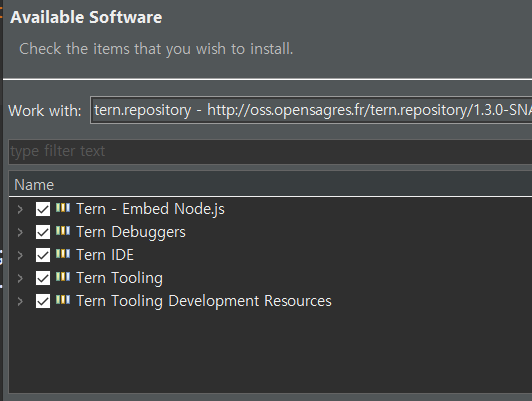Expand the Tern Tooling category
The image size is (532, 401).
tap(20, 279)
